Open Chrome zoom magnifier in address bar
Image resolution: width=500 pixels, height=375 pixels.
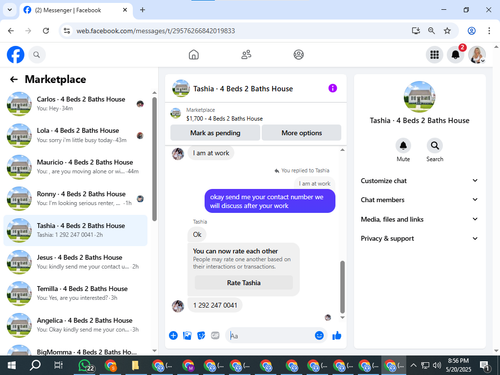click(x=431, y=31)
